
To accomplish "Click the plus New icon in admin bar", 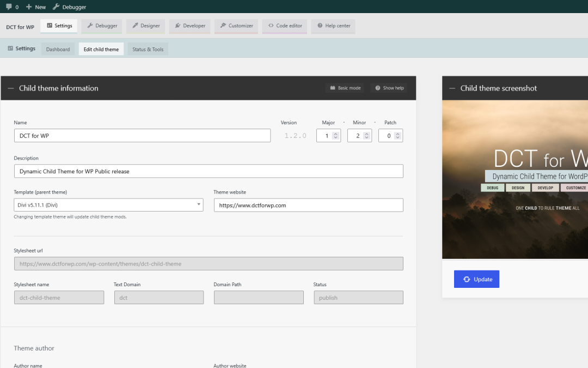I will pyautogui.click(x=29, y=7).
